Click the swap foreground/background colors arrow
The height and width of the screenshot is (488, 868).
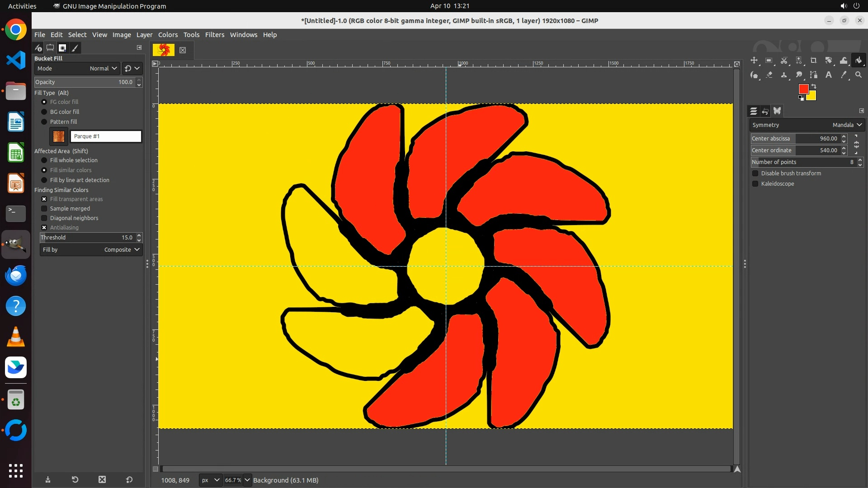coord(814,86)
